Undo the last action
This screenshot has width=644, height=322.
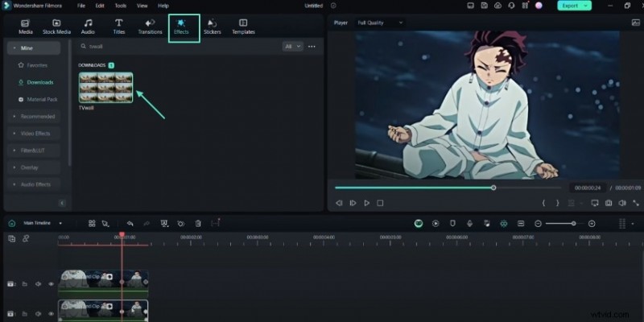click(130, 224)
